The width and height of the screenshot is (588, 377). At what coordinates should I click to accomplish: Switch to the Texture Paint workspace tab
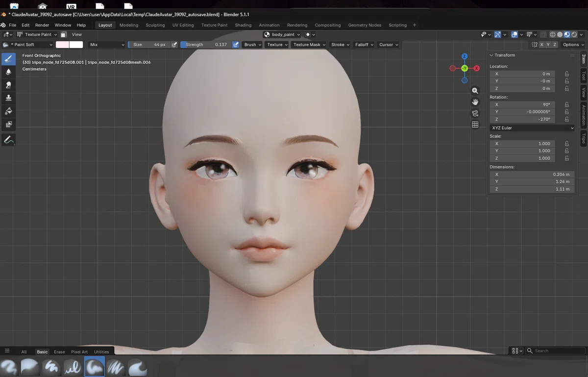[215, 25]
